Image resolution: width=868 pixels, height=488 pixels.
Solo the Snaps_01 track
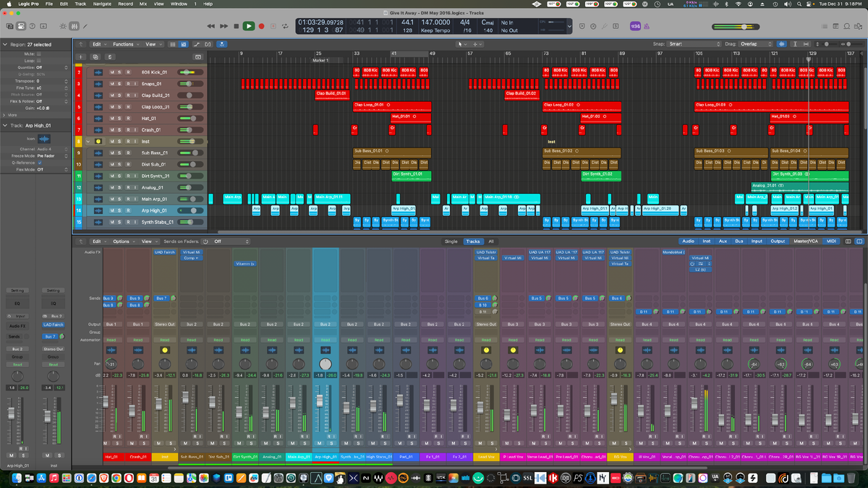click(120, 84)
